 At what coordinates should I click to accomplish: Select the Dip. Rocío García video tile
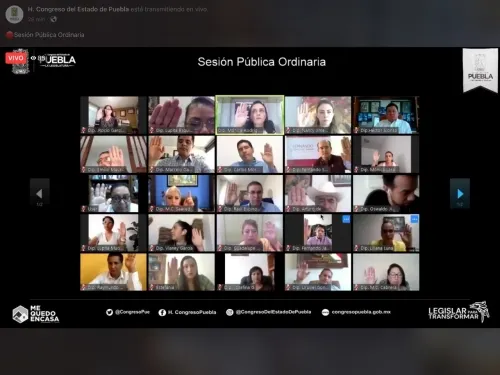113,115
